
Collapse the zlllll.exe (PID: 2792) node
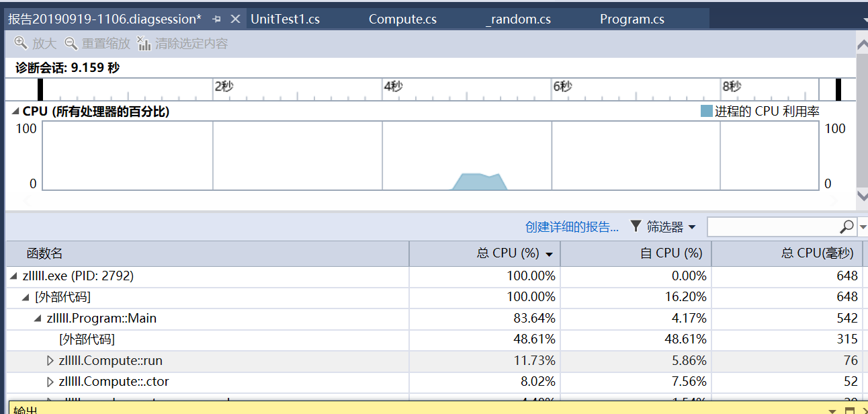(x=14, y=276)
